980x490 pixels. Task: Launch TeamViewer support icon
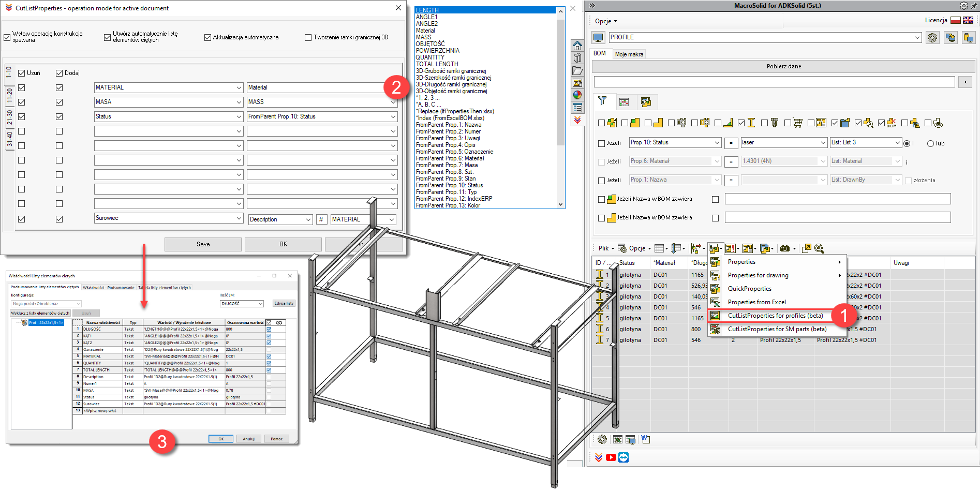pyautogui.click(x=623, y=457)
